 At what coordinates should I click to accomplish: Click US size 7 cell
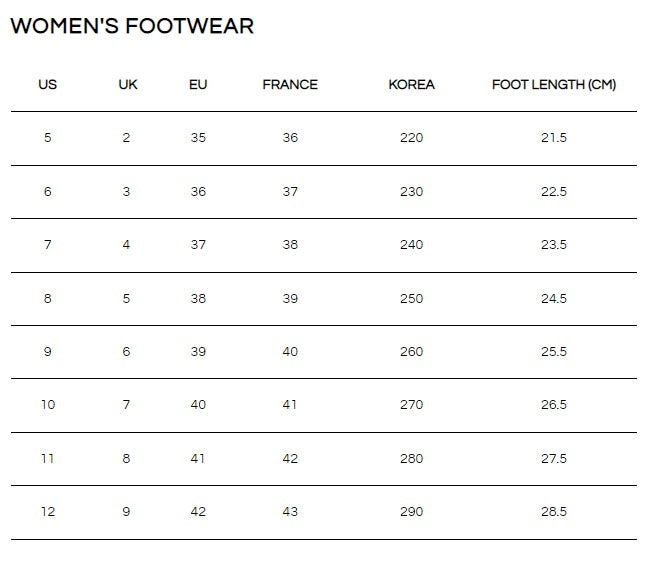48,245
